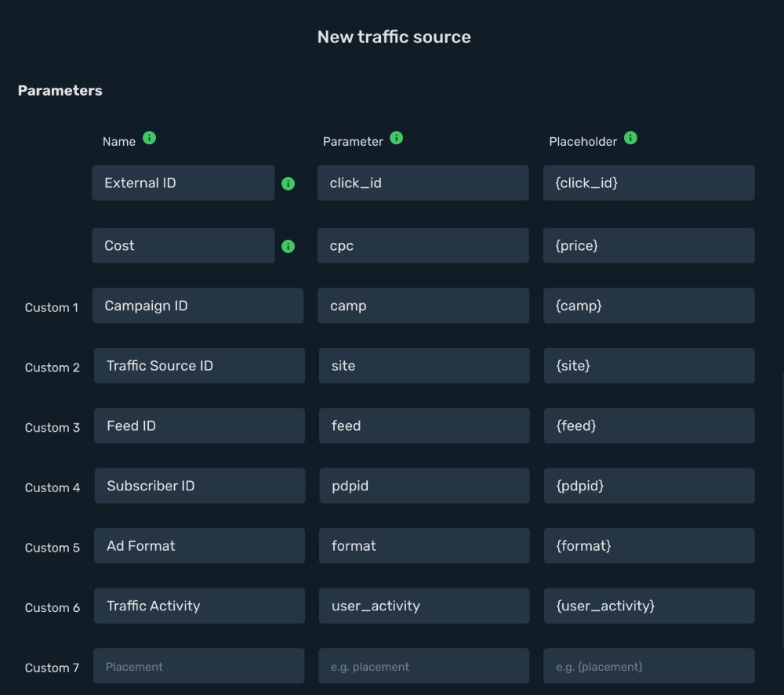Click the Custom 7 row label

(x=52, y=668)
